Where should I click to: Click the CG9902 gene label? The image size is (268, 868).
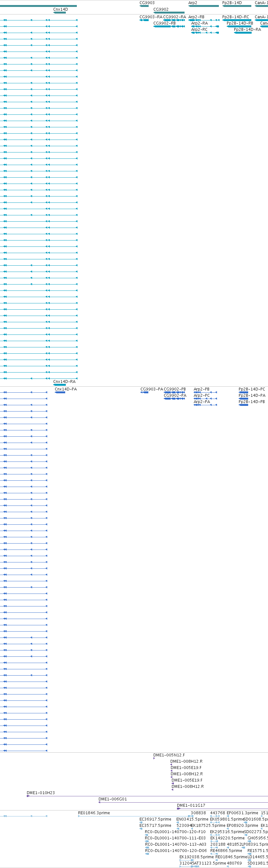[161, 9]
